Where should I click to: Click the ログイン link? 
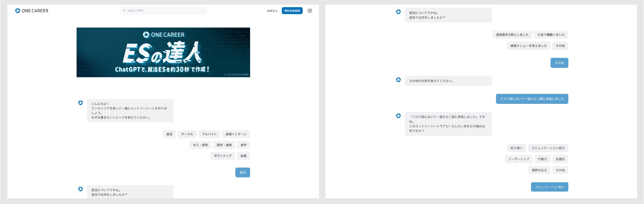[x=272, y=11]
